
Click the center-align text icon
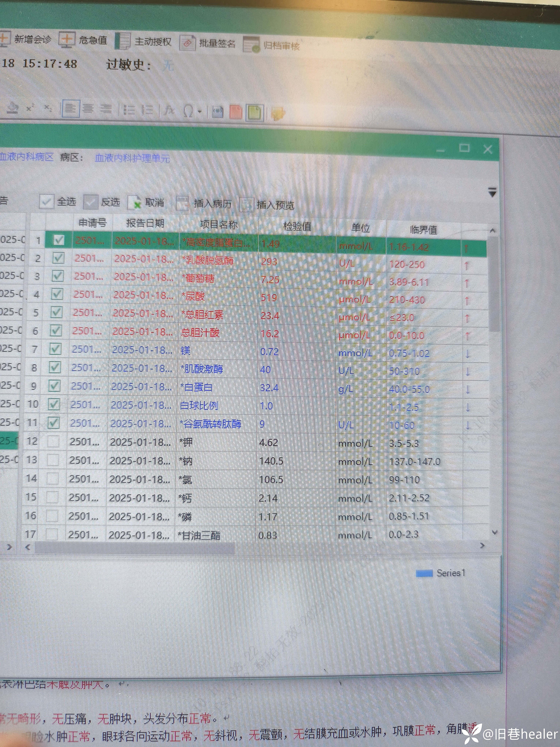tap(88, 109)
